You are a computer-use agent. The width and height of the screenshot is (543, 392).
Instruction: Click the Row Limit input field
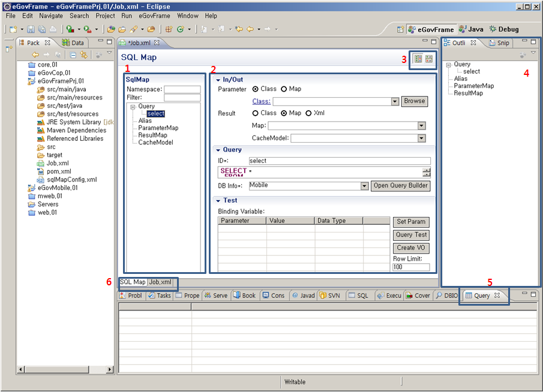(x=411, y=267)
